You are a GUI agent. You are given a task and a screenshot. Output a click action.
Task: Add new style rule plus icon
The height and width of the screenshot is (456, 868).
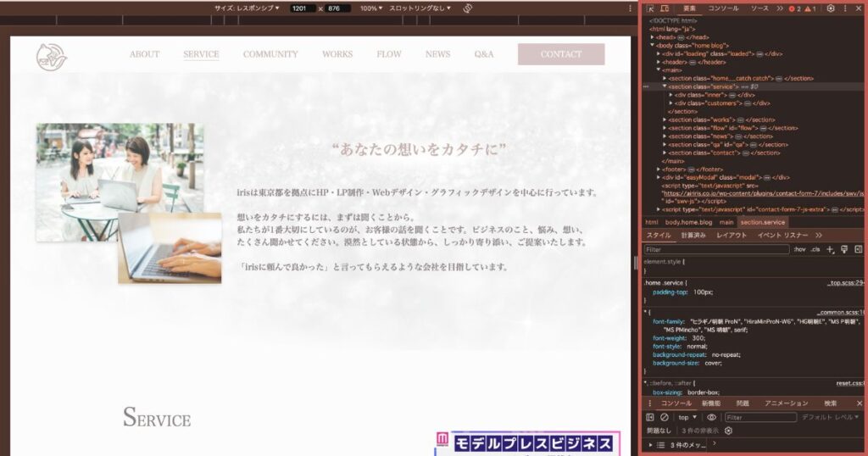pos(831,249)
